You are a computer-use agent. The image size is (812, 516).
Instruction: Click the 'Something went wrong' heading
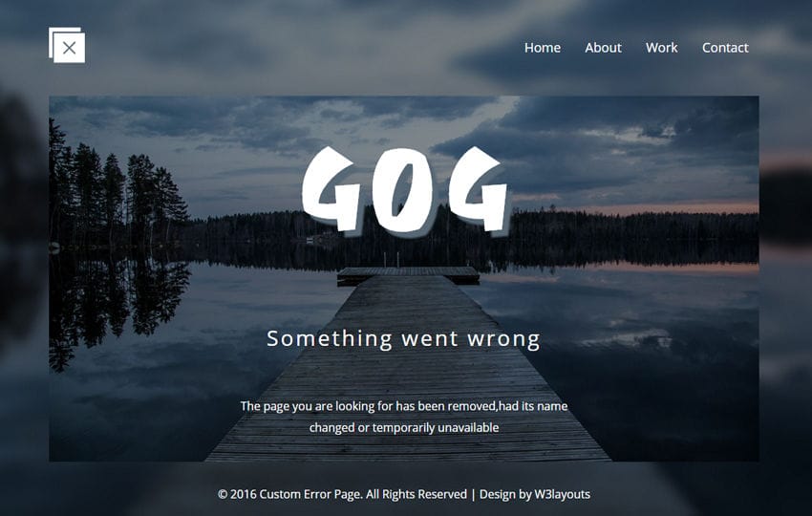[403, 339]
